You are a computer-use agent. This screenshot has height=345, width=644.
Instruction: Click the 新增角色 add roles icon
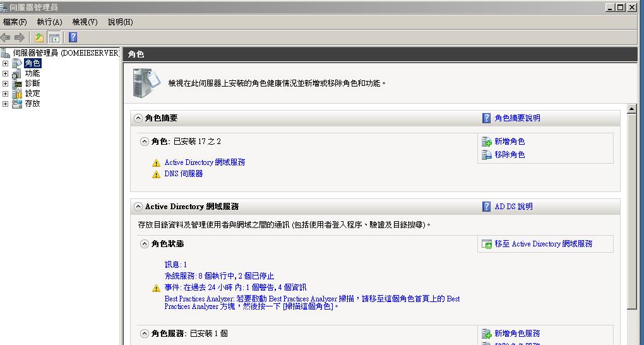pyautogui.click(x=486, y=142)
